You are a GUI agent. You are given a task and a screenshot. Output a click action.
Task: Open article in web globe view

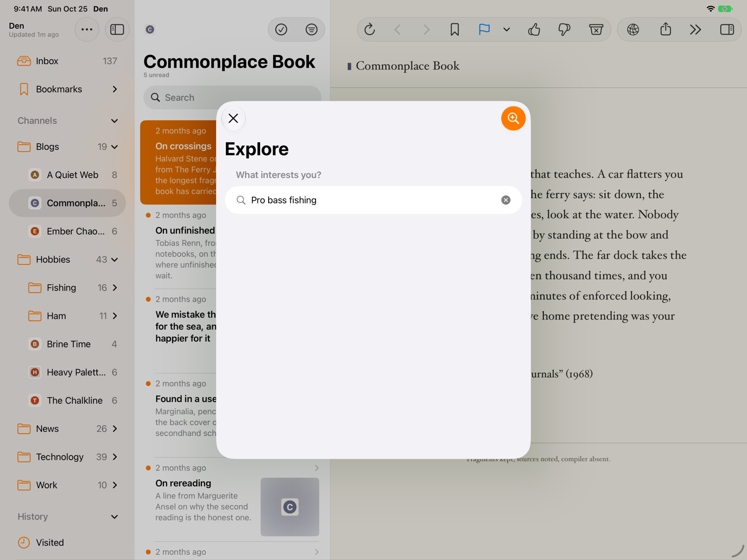[x=633, y=29]
